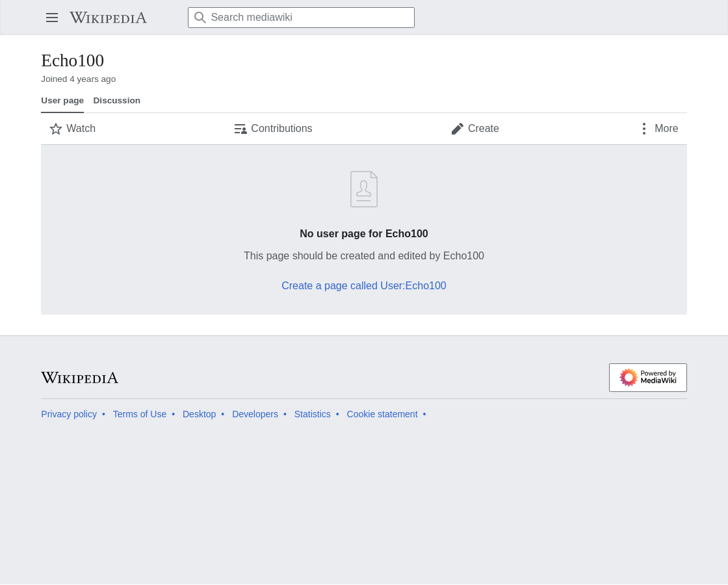
Task: Open the Statistics footer link
Action: [313, 414]
